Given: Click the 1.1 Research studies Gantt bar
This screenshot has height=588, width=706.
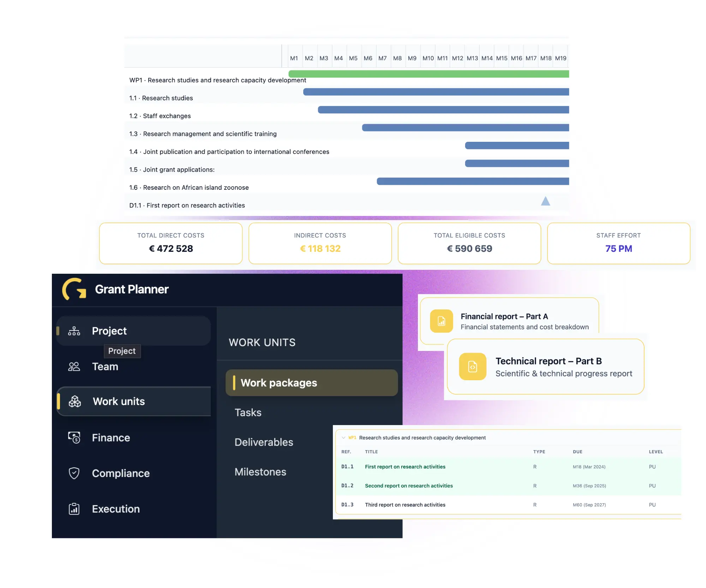Looking at the screenshot, I should (436, 92).
